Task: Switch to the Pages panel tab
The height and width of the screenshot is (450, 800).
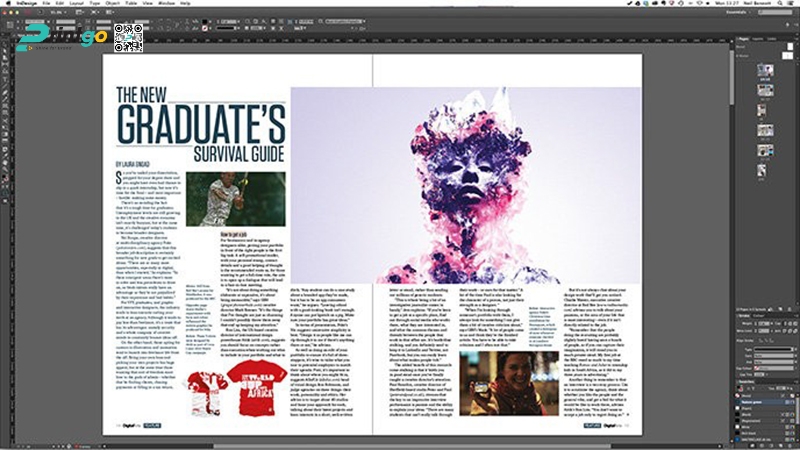Action: click(742, 38)
